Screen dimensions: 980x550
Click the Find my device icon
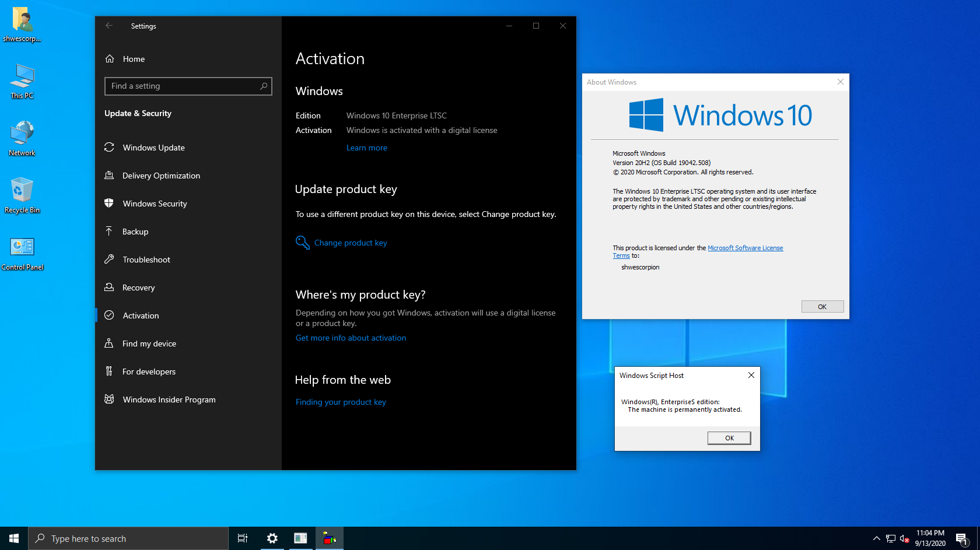pos(109,343)
